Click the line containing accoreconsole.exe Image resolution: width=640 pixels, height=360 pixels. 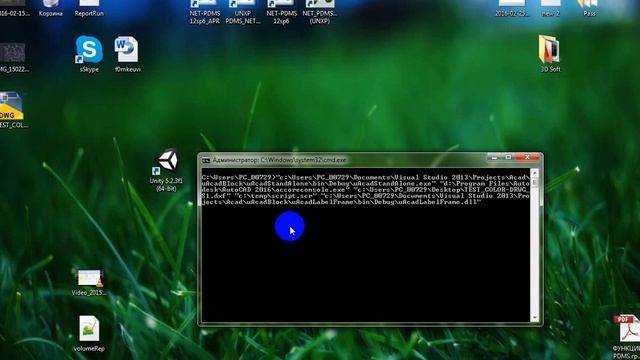click(x=365, y=190)
